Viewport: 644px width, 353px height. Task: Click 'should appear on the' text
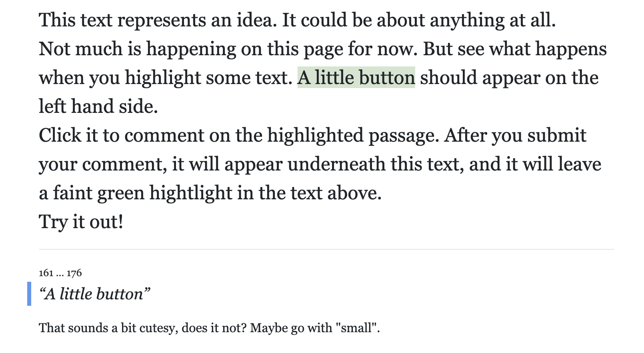(509, 77)
